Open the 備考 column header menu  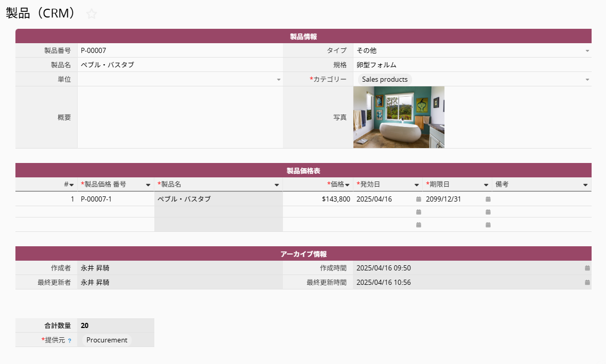click(x=585, y=185)
